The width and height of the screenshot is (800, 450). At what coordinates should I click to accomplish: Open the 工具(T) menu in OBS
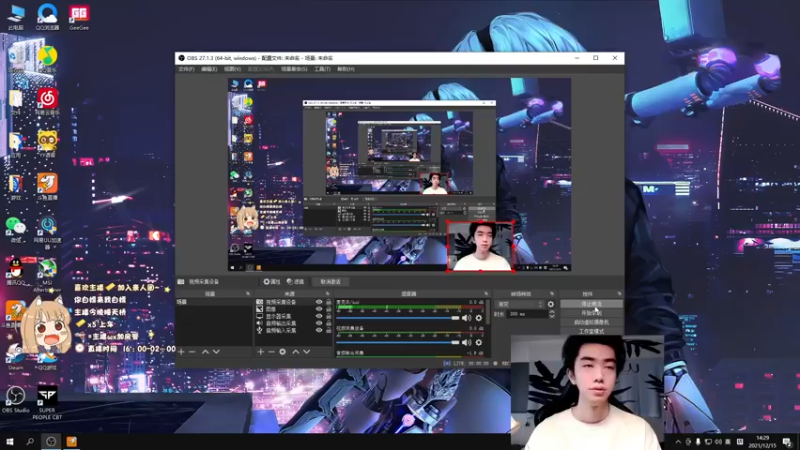(322, 69)
